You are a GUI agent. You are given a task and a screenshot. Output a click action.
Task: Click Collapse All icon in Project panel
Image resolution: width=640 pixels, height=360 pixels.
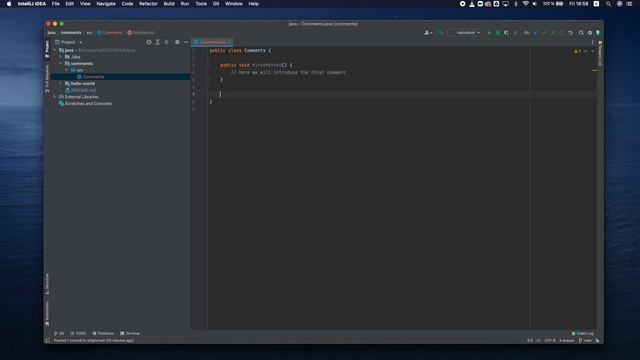point(166,42)
